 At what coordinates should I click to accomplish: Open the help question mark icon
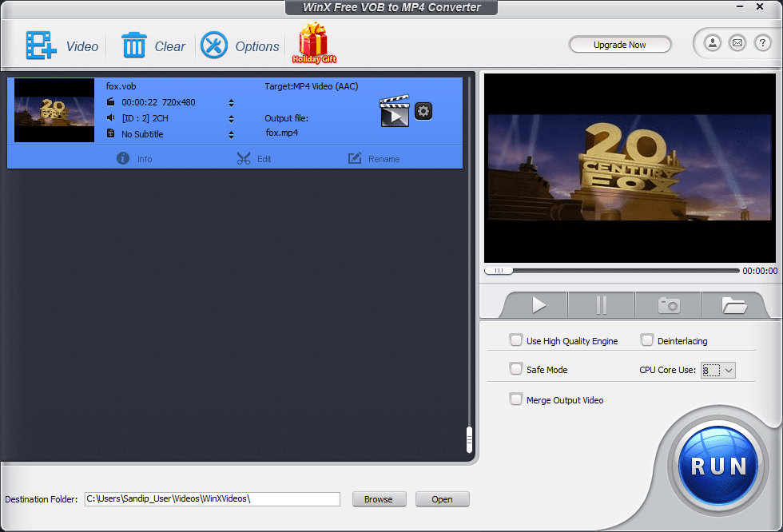pos(762,43)
